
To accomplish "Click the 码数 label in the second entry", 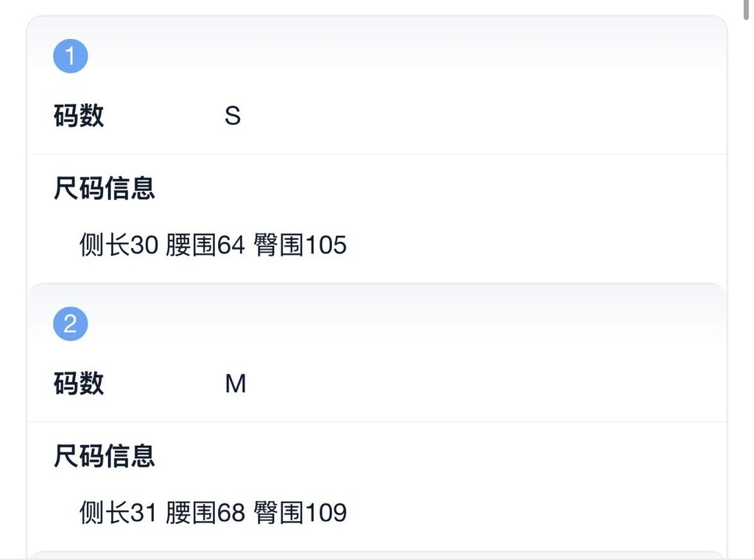I will tap(78, 383).
